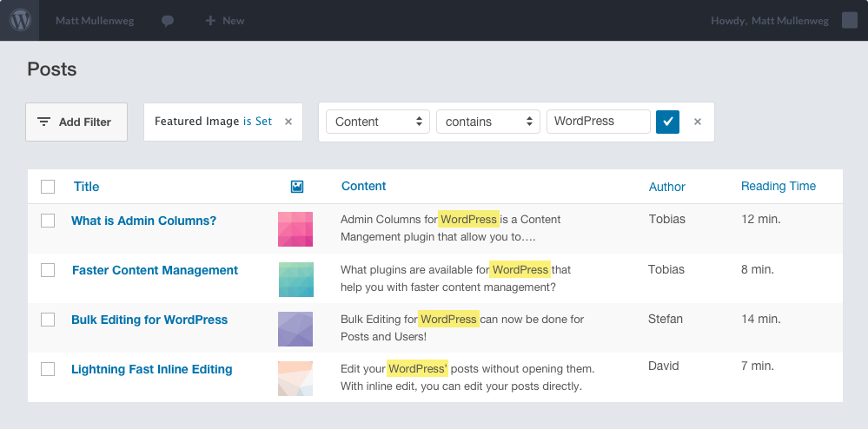Open the post Faster Content Management
868x429 pixels.
pyautogui.click(x=155, y=270)
